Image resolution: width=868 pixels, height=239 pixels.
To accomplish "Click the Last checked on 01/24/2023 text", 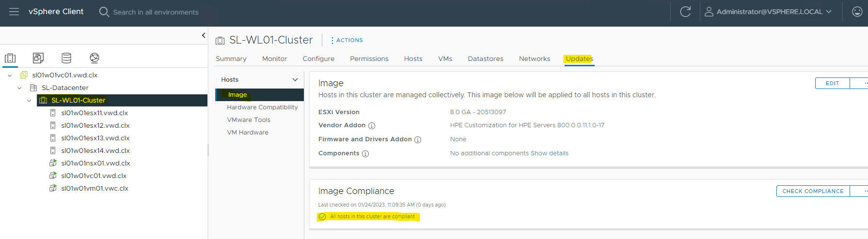I will click(x=382, y=205).
